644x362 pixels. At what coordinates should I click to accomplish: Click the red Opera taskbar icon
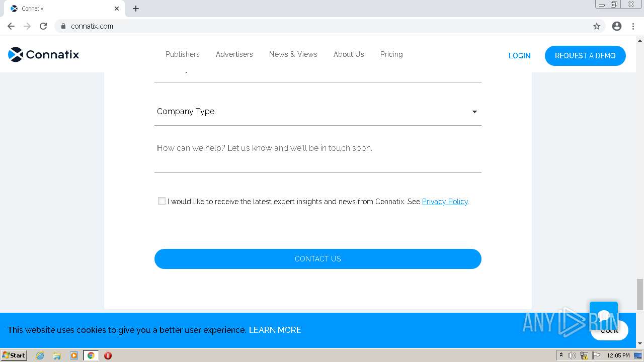point(108,355)
